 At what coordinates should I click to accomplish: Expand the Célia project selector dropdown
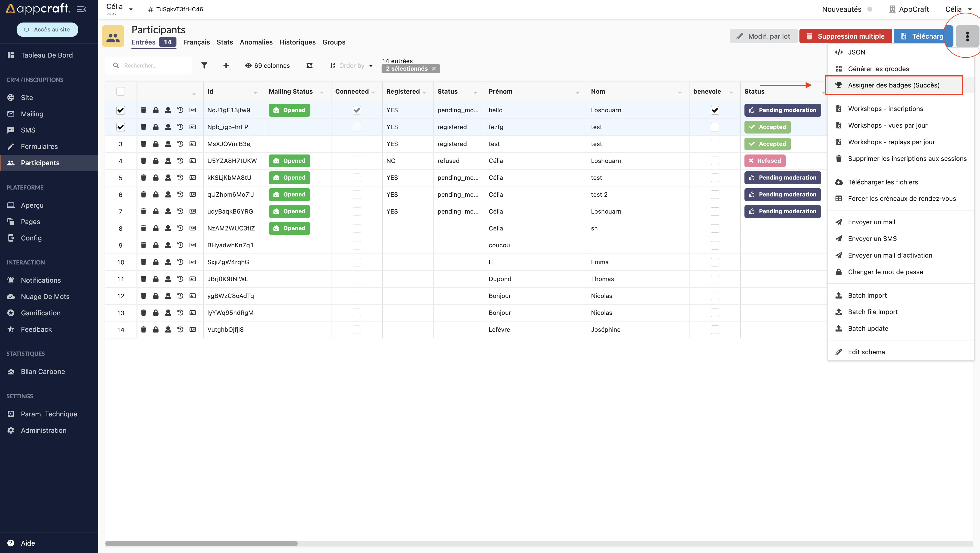(130, 9)
